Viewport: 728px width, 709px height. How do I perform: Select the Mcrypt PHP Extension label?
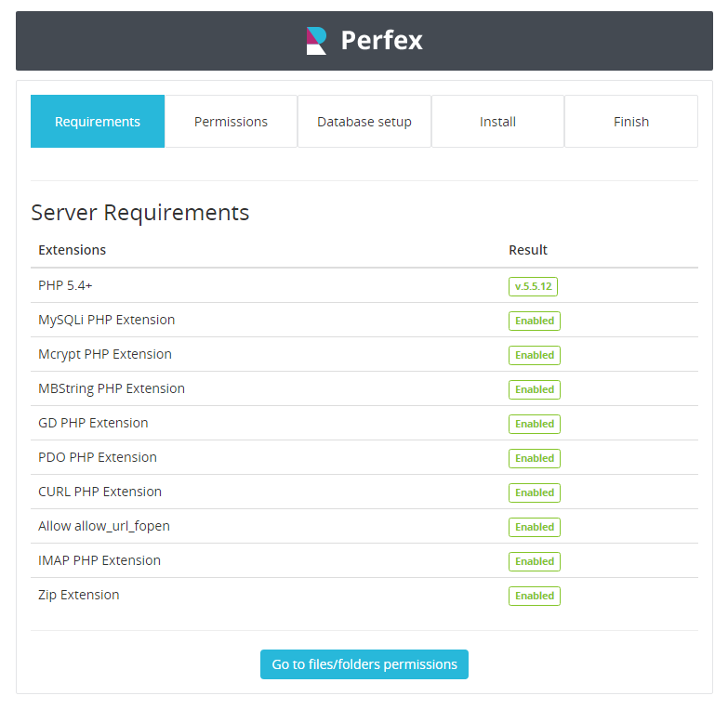pos(105,355)
